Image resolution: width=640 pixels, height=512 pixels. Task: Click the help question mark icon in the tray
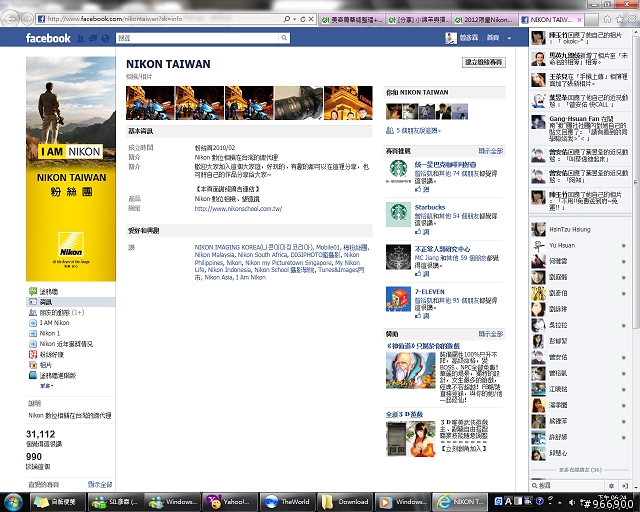pos(540,501)
